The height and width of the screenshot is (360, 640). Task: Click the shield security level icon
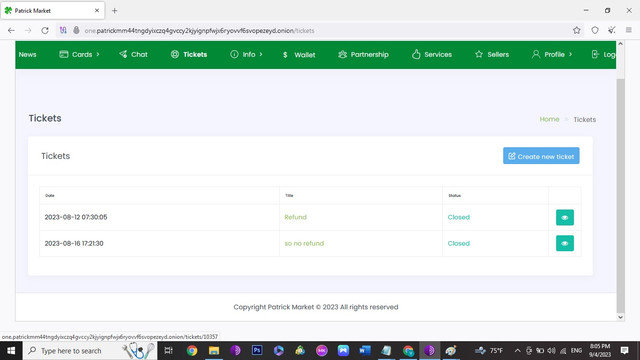coord(595,30)
